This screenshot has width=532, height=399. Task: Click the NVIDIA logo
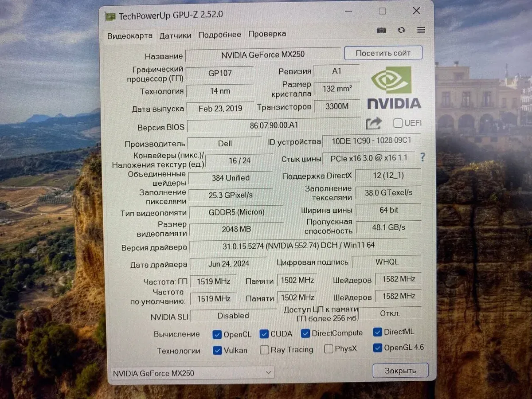click(x=394, y=88)
